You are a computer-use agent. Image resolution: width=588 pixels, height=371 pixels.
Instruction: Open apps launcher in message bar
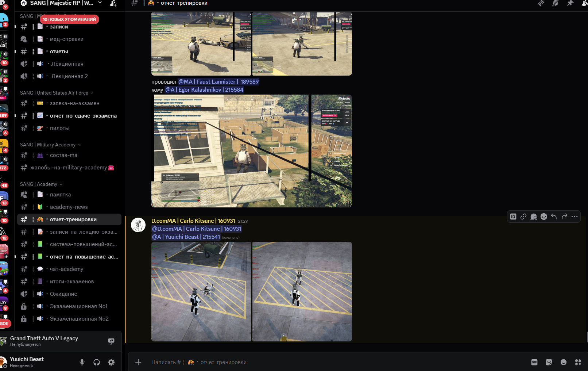pyautogui.click(x=578, y=362)
